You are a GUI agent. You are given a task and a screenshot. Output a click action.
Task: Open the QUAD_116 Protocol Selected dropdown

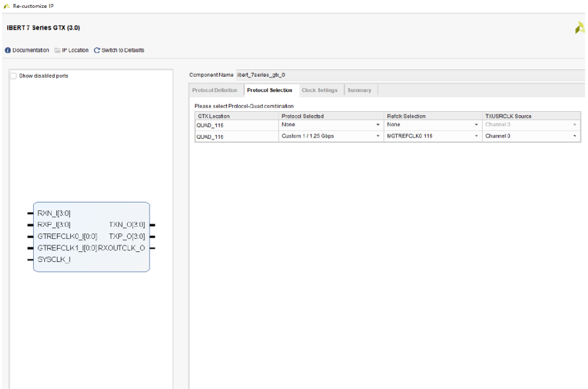pyautogui.click(x=331, y=136)
